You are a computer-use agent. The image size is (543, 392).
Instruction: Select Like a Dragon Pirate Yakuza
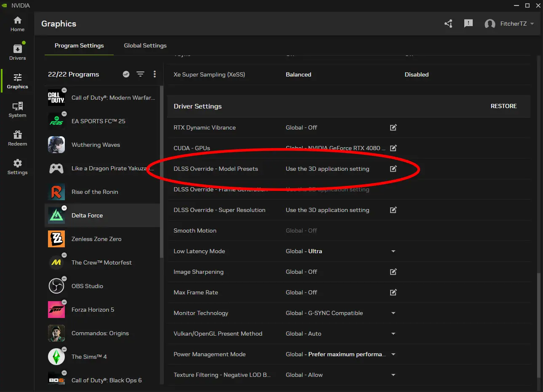coord(102,168)
